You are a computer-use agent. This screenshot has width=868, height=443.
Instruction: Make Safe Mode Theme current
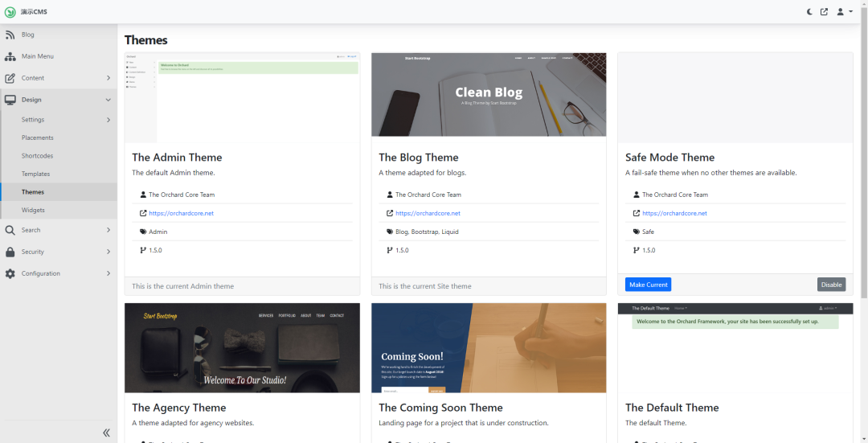pyautogui.click(x=649, y=285)
